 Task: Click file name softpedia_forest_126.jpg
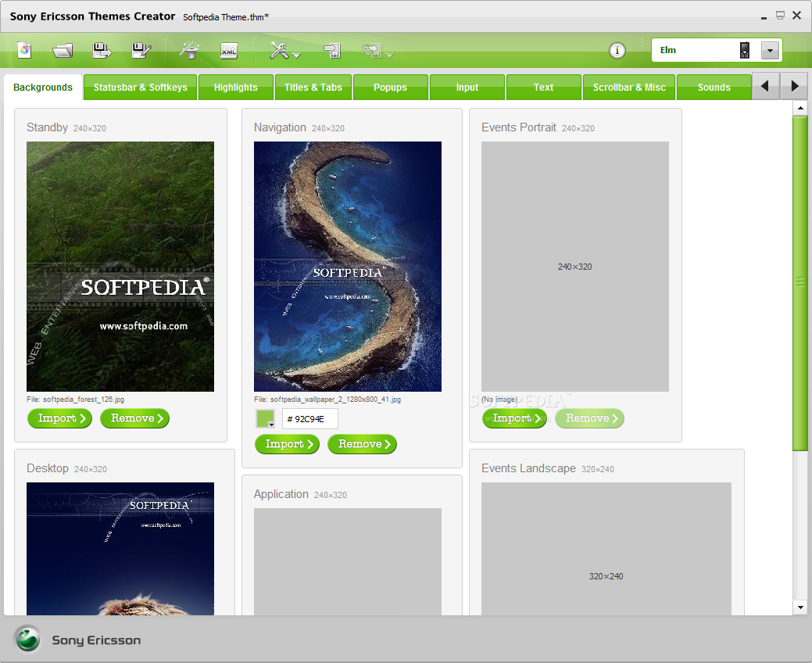tap(84, 400)
